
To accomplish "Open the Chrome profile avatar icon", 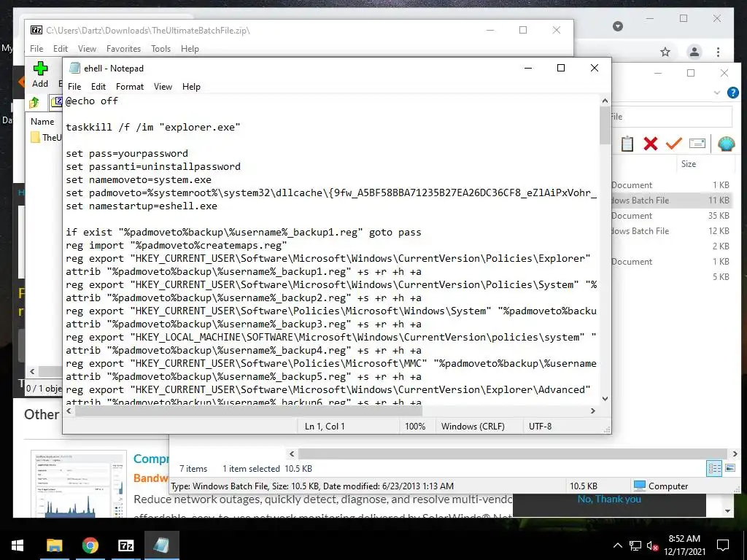I will point(694,52).
